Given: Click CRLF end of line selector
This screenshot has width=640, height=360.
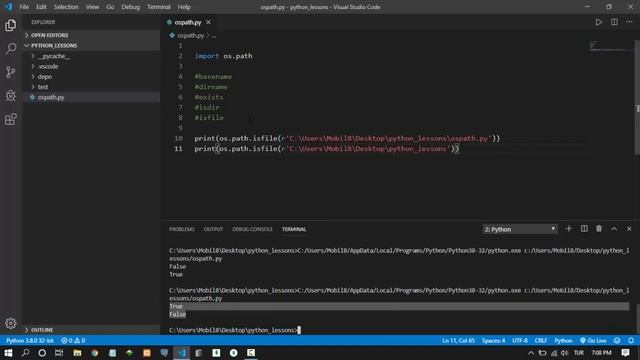Looking at the screenshot, I should [541, 340].
